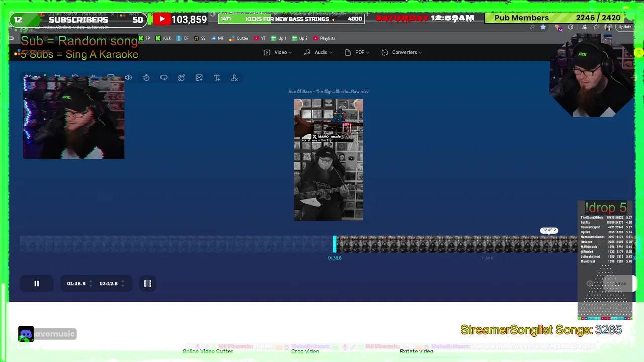Image resolution: width=644 pixels, height=362 pixels.
Task: Click the 02:45.2 playhead marker
Action: pyautogui.click(x=549, y=230)
